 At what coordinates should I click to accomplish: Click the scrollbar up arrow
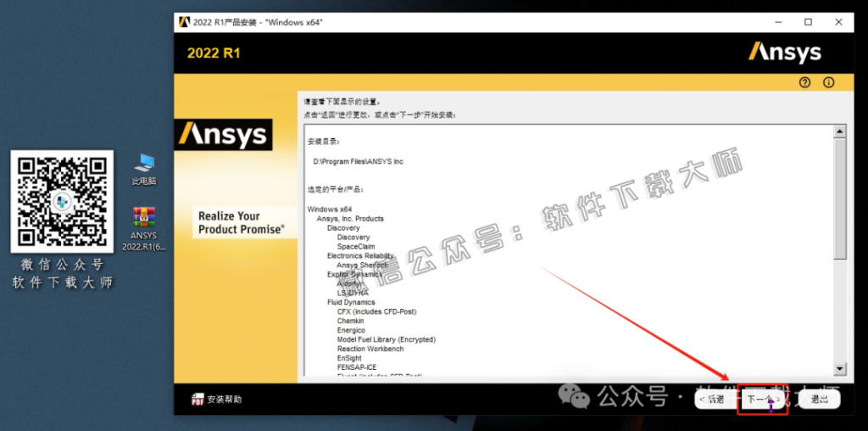pyautogui.click(x=840, y=132)
